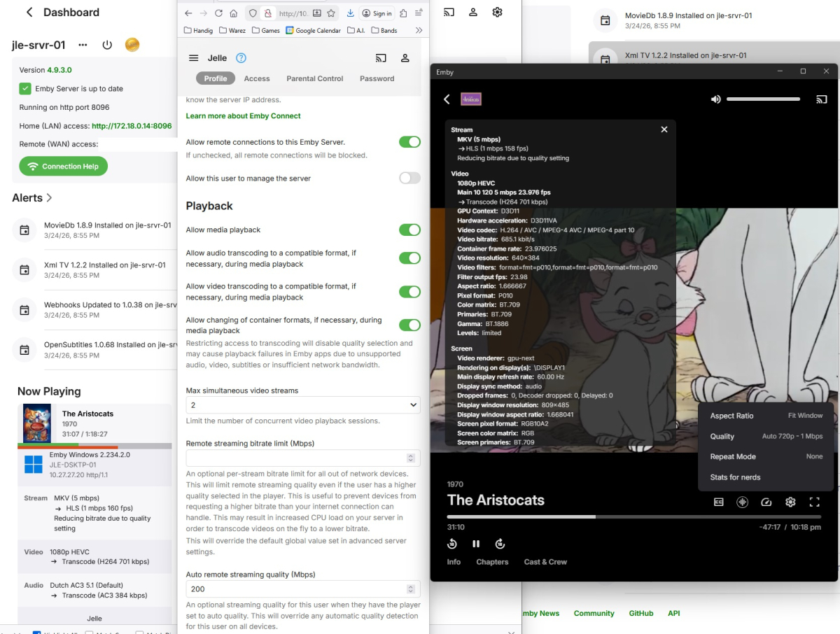Switch to Profile tab

216,78
